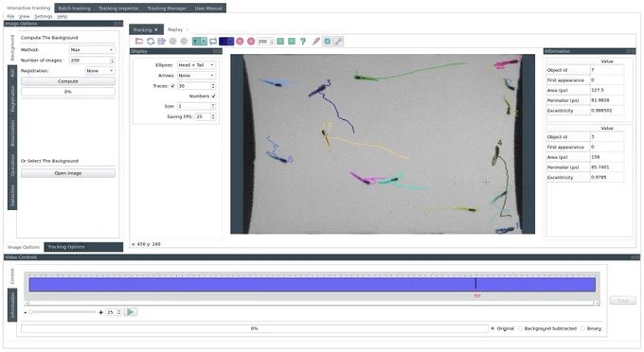Switch to the Batch tracking tab
Screen dimensions: 644x352
click(74, 8)
